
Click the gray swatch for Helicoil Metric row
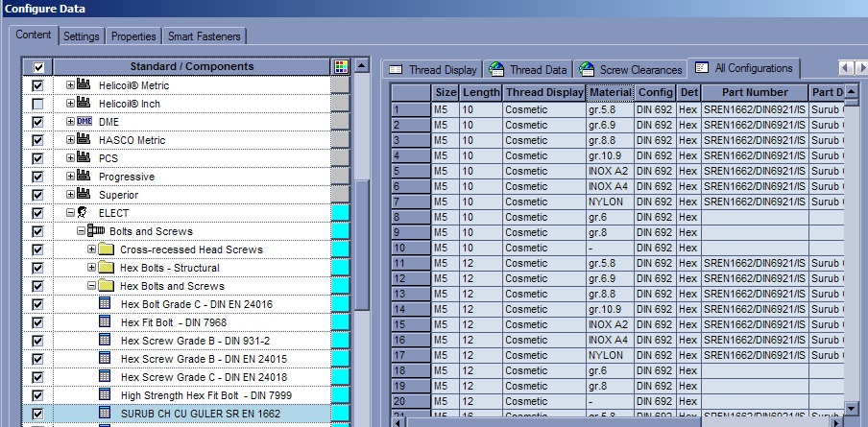tap(341, 85)
